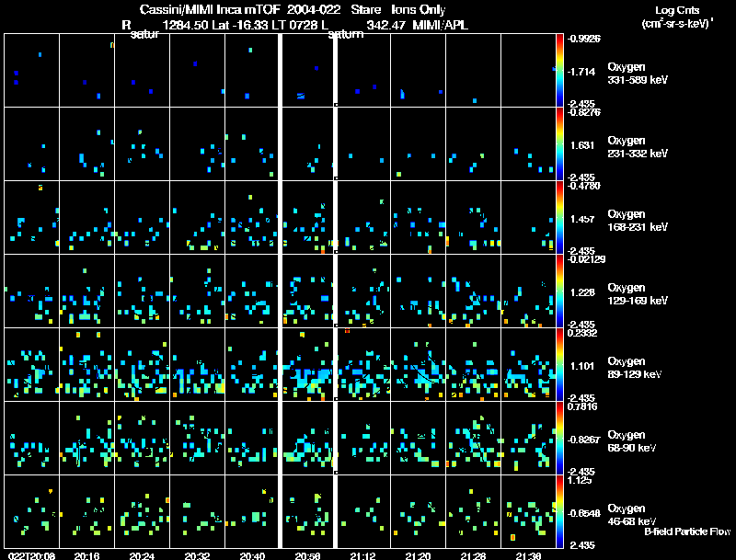Click the color bar beside Oxygen 231-332 keV
Screen dimensions: 736x560
coord(559,143)
